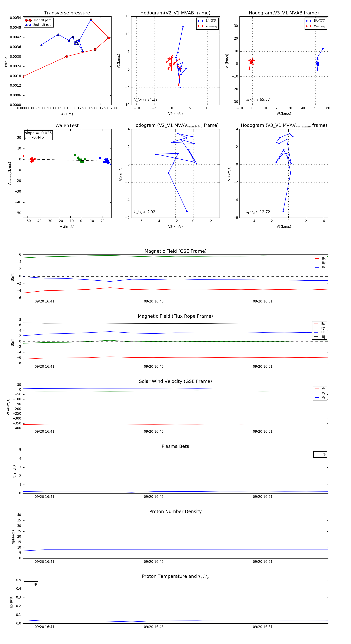Click the 'Magnetic Field (GSE Frame)' title

point(175,251)
